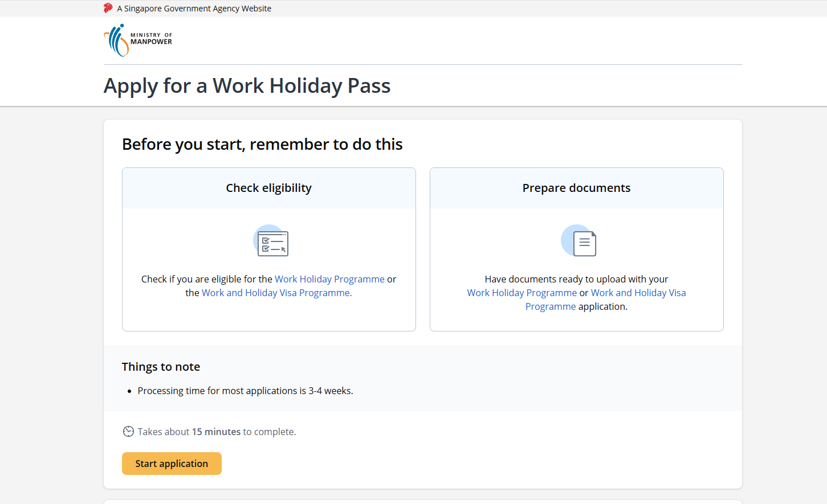Open Work and Holiday Visa Programme eligibility link
Screen dimensions: 827x504
(276, 293)
